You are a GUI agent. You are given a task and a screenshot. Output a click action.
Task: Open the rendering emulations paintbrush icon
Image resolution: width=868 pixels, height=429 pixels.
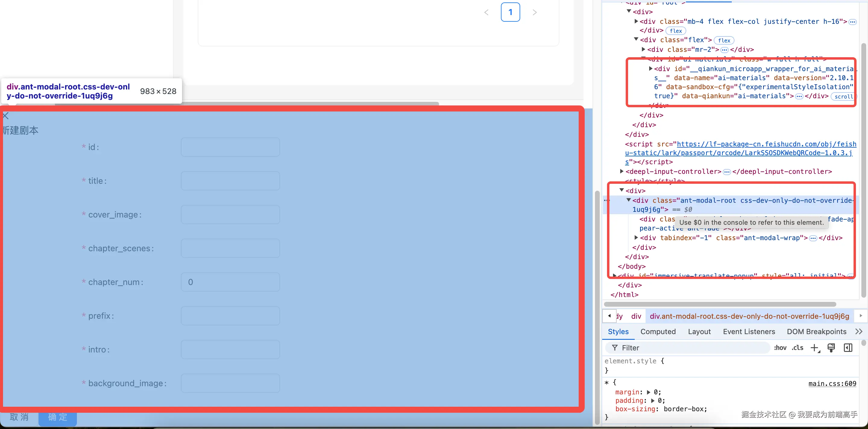(831, 348)
